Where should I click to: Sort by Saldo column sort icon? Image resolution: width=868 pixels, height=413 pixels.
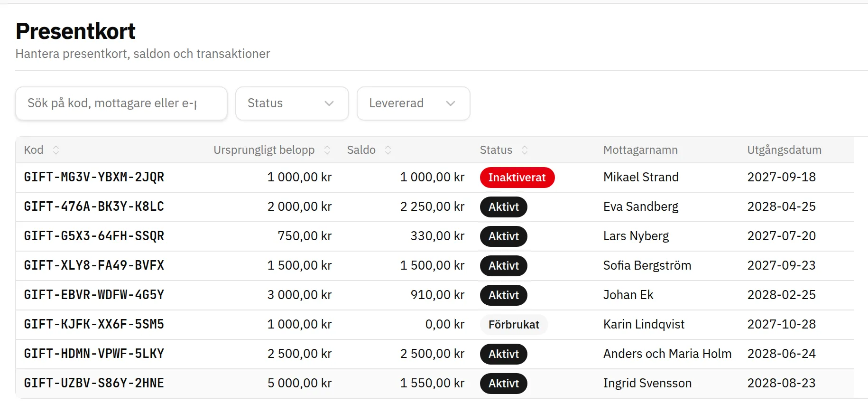click(388, 150)
